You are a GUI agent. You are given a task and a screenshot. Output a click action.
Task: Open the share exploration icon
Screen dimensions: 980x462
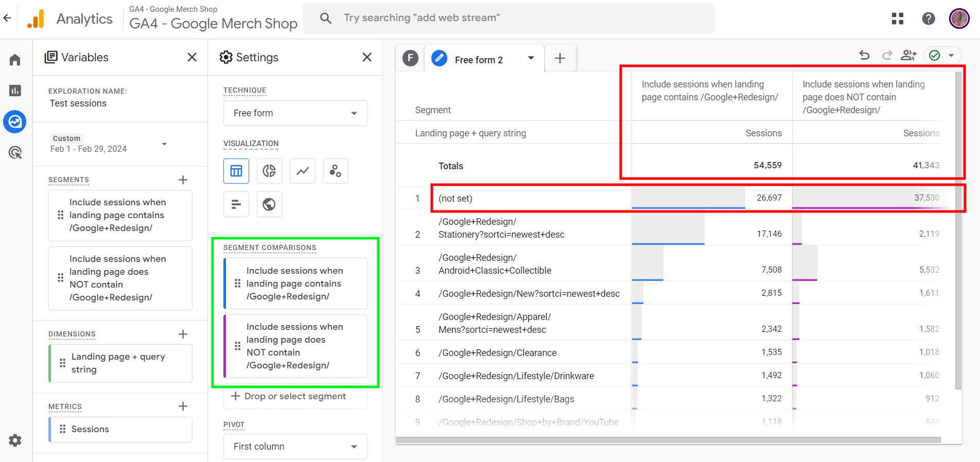[908, 55]
